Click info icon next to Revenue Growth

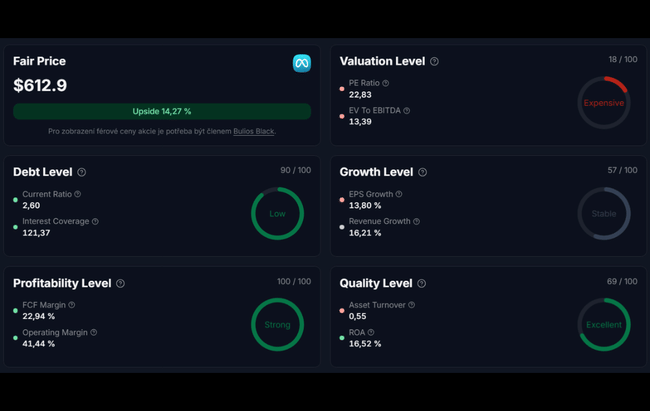point(416,221)
